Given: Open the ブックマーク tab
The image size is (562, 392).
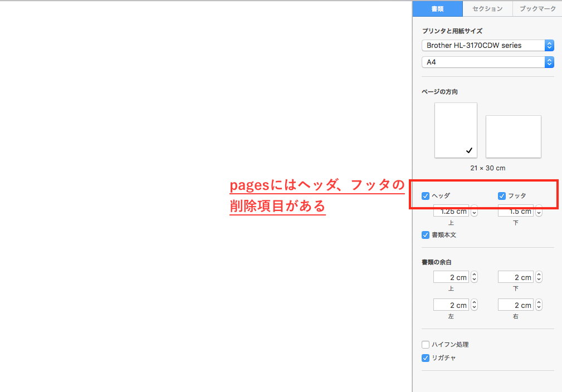Looking at the screenshot, I should coord(537,8).
